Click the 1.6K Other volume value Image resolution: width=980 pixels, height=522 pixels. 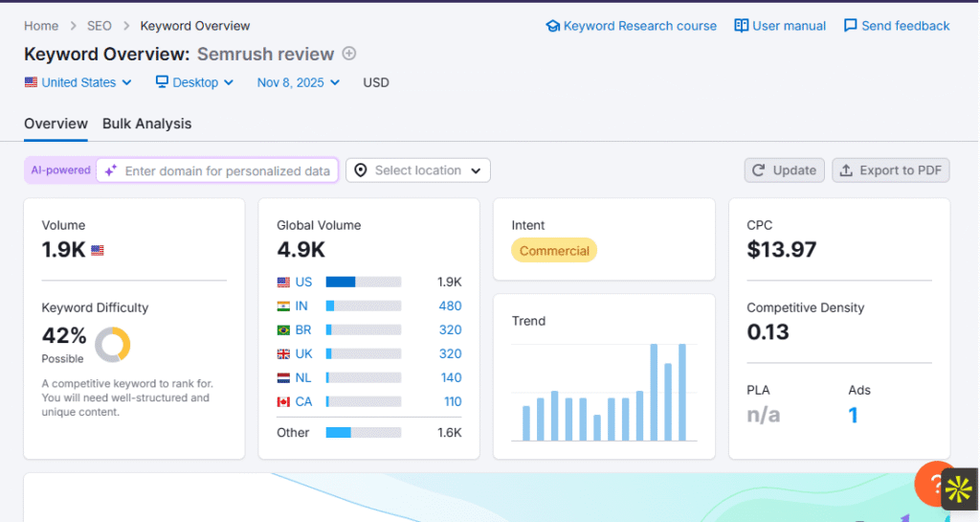450,432
